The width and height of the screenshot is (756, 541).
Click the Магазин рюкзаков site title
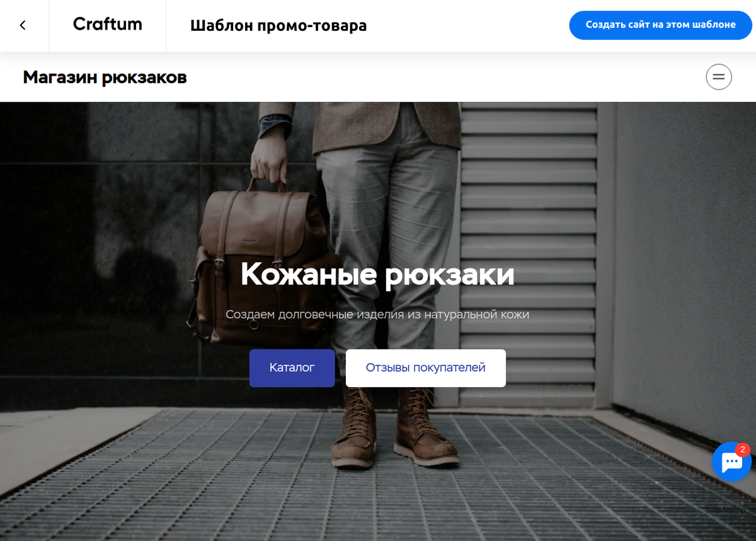(x=105, y=78)
